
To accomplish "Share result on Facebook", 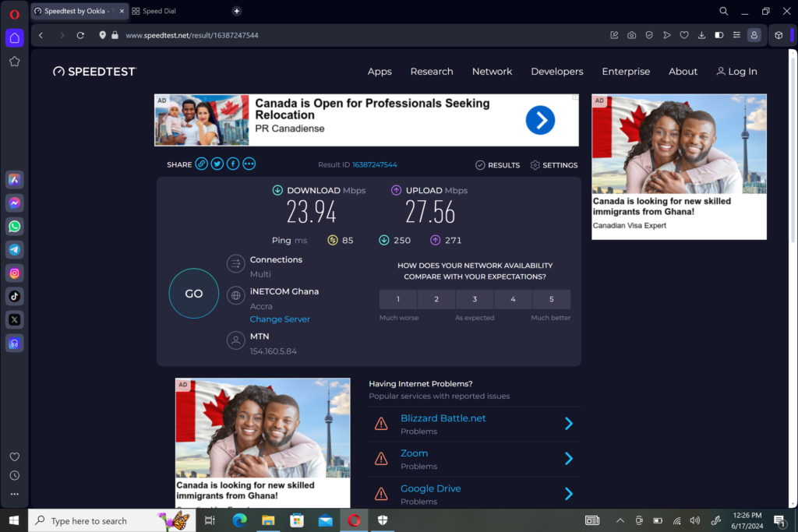I will (x=233, y=164).
